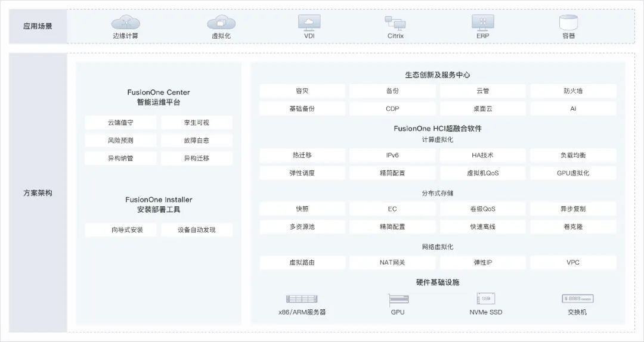Click 精简配置 under 分布式存储

[392, 226]
